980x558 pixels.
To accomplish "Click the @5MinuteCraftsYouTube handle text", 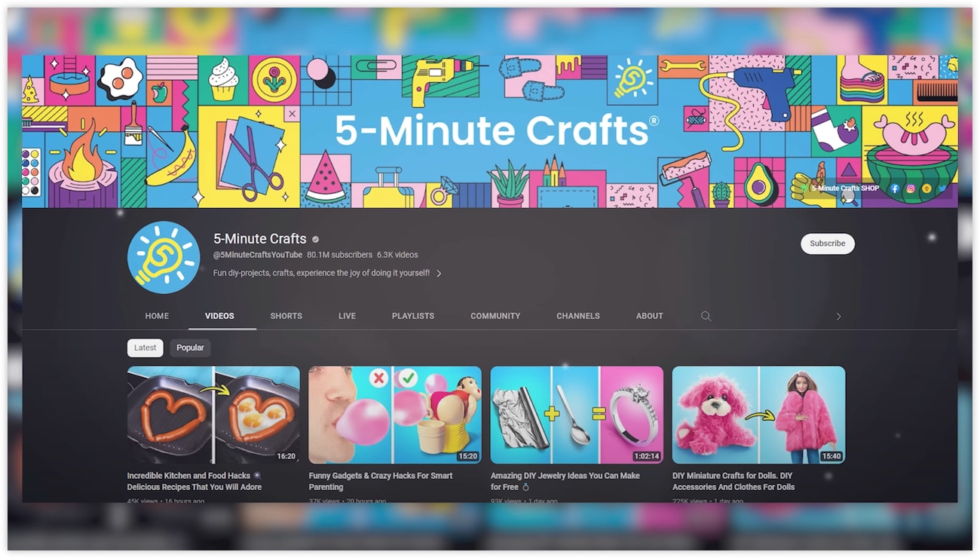I will coord(258,255).
